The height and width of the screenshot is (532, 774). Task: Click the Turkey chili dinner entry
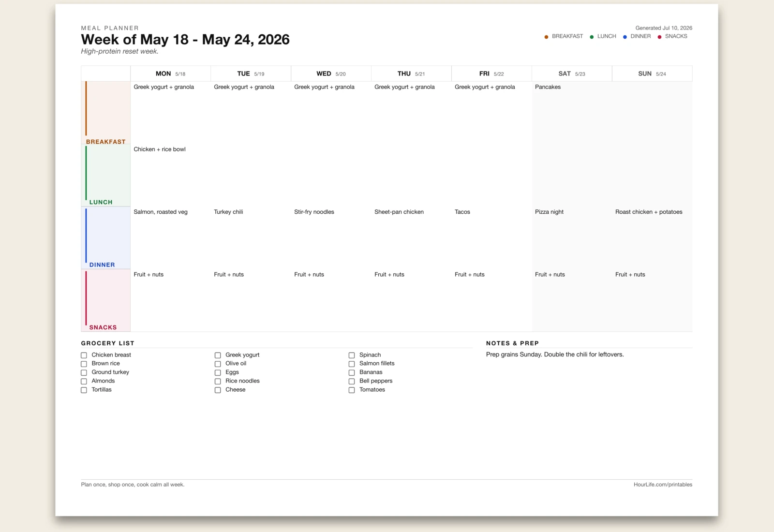click(x=228, y=212)
